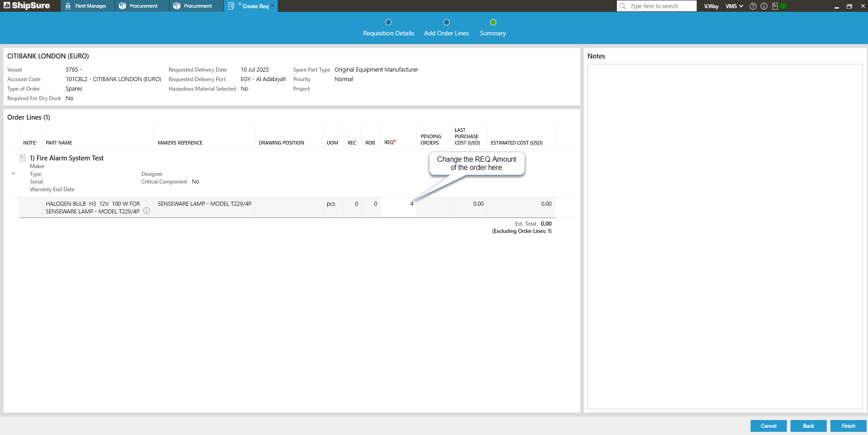This screenshot has width=868, height=435.
Task: Click the note icon beside Fire Alarm System Test
Action: [23, 158]
